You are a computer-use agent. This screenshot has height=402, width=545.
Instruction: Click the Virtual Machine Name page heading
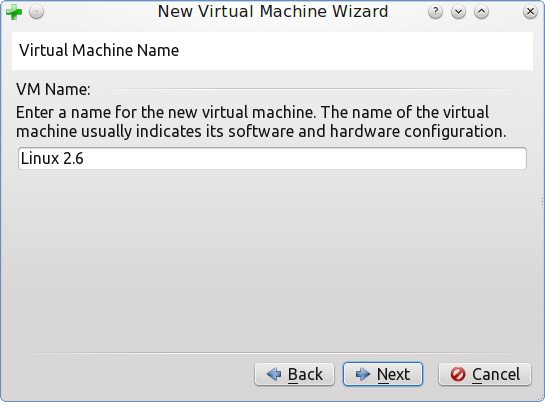click(x=99, y=50)
